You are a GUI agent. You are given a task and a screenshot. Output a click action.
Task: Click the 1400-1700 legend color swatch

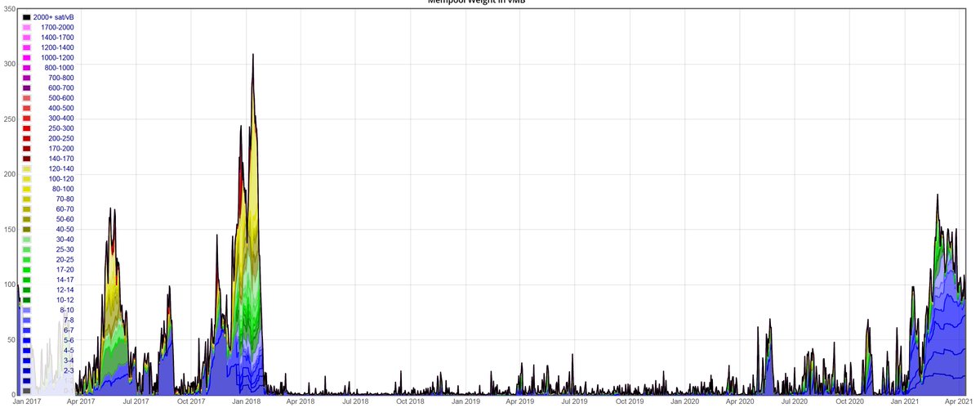[27, 38]
